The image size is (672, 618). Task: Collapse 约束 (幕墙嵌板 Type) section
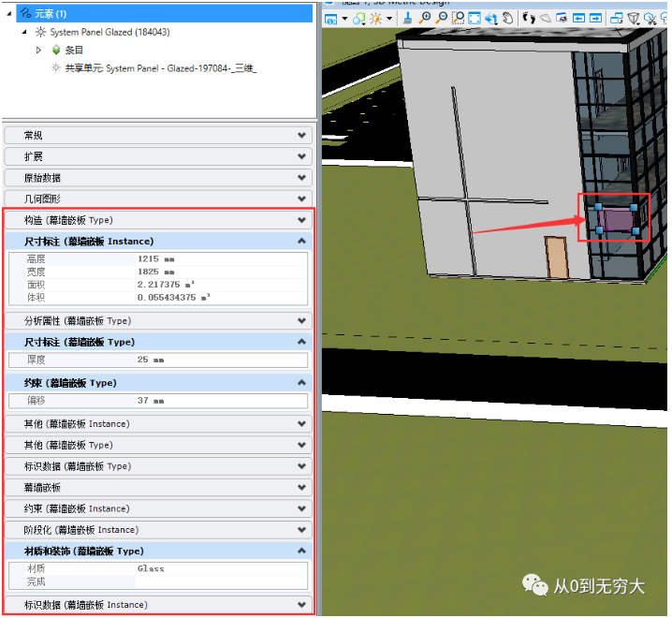[x=158, y=383]
